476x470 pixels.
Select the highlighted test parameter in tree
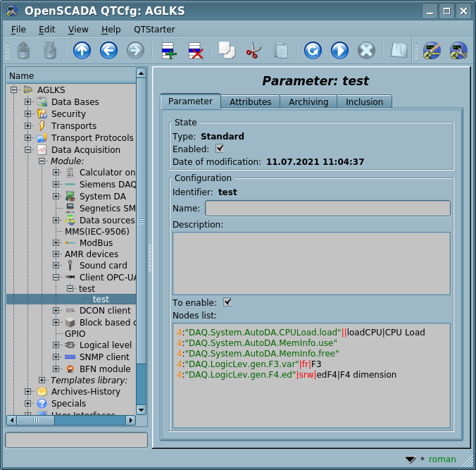101,299
